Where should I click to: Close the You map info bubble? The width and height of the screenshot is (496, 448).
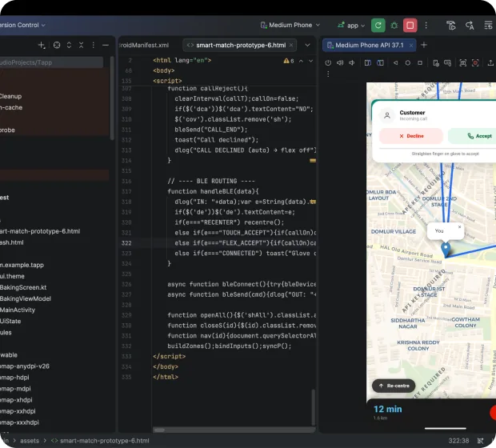460,227
